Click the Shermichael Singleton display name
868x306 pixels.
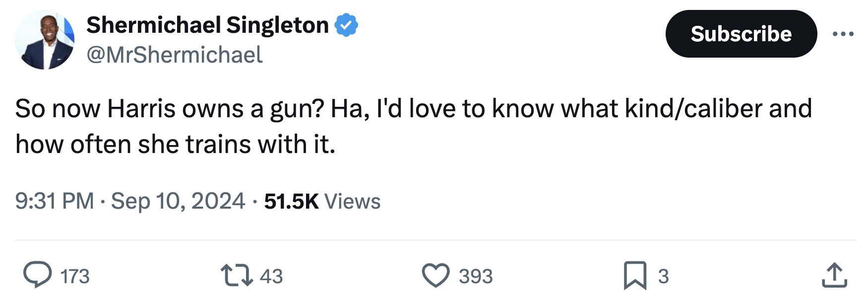(207, 25)
